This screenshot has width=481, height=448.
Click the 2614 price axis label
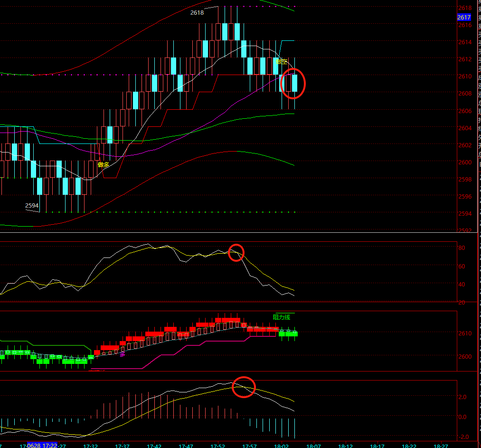coord(465,42)
